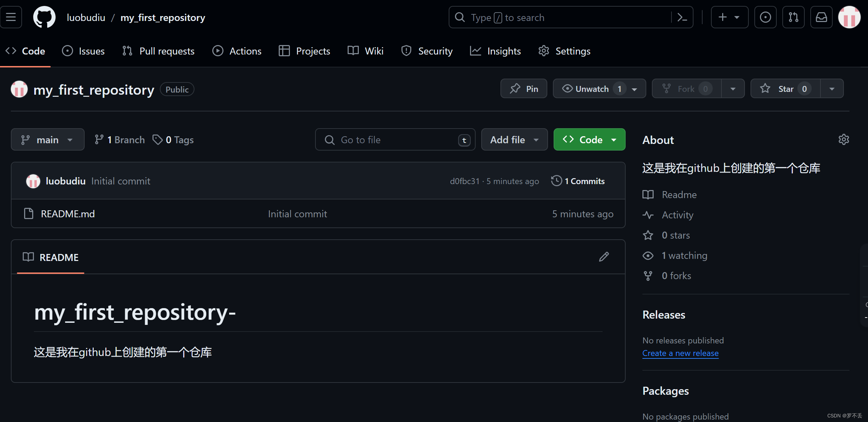Open the notifications inbox icon
Viewport: 868px width, 422px height.
[821, 17]
